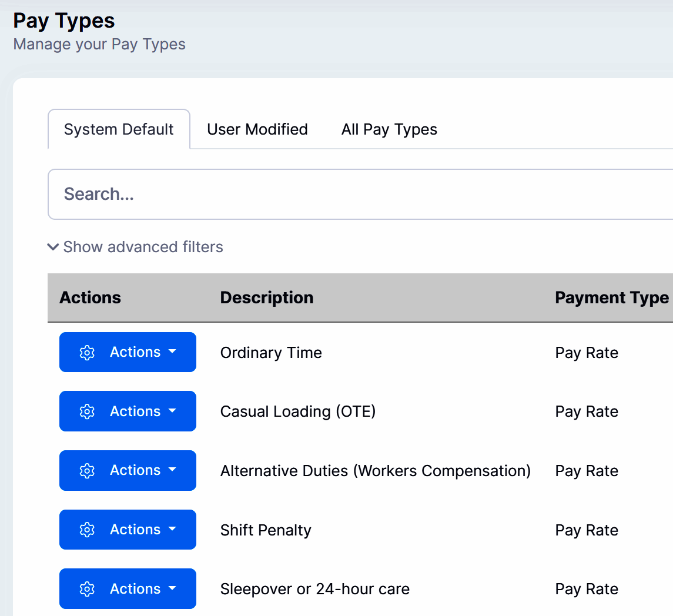Screen dimensions: 673x616
Task: Expand the Actions caret for Casual Loading (OTE)
Action: [x=172, y=411]
